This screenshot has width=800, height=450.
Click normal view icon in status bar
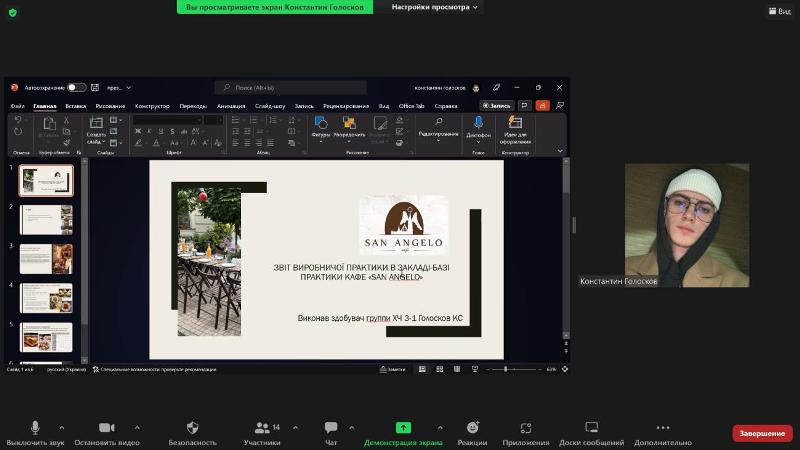(422, 369)
